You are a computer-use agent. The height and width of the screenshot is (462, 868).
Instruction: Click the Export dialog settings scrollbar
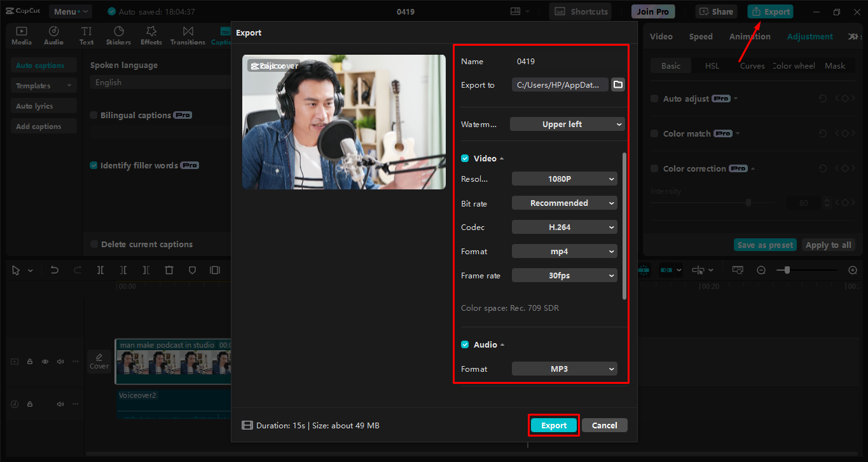pyautogui.click(x=624, y=226)
